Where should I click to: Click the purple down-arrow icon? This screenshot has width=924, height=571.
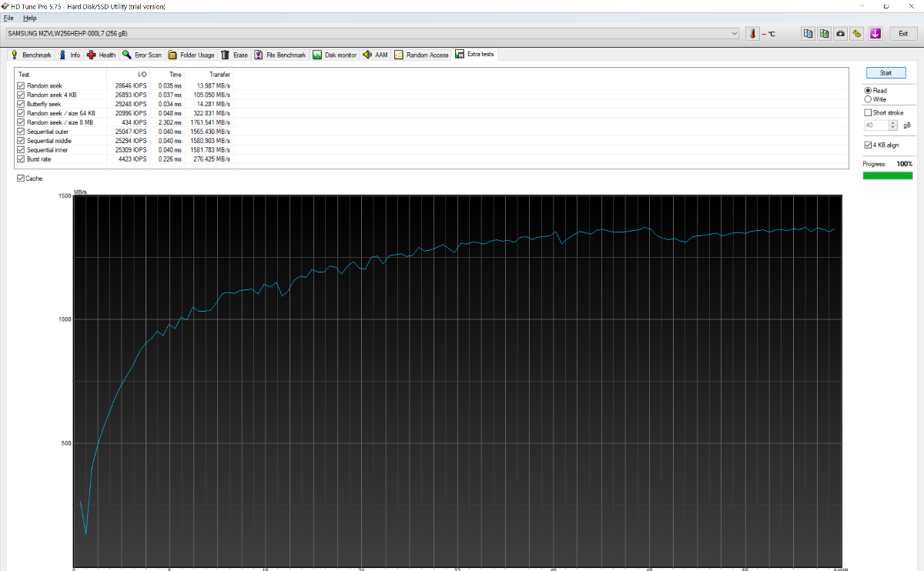pyautogui.click(x=875, y=34)
